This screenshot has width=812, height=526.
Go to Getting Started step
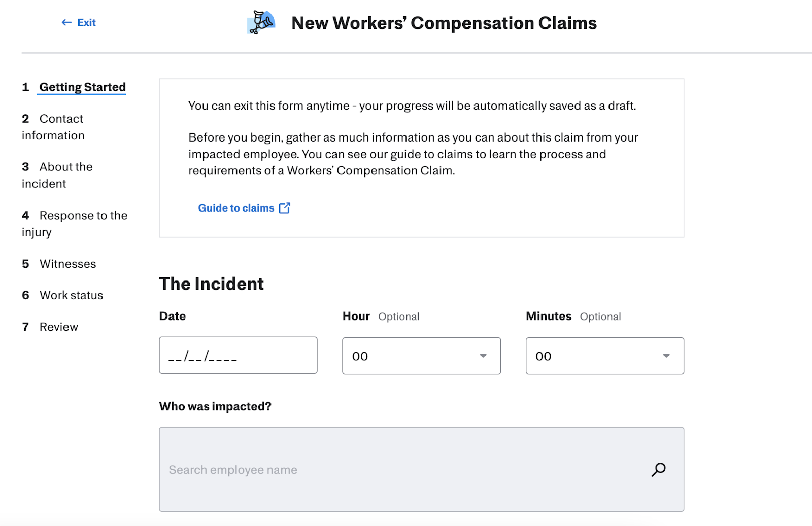pyautogui.click(x=82, y=87)
